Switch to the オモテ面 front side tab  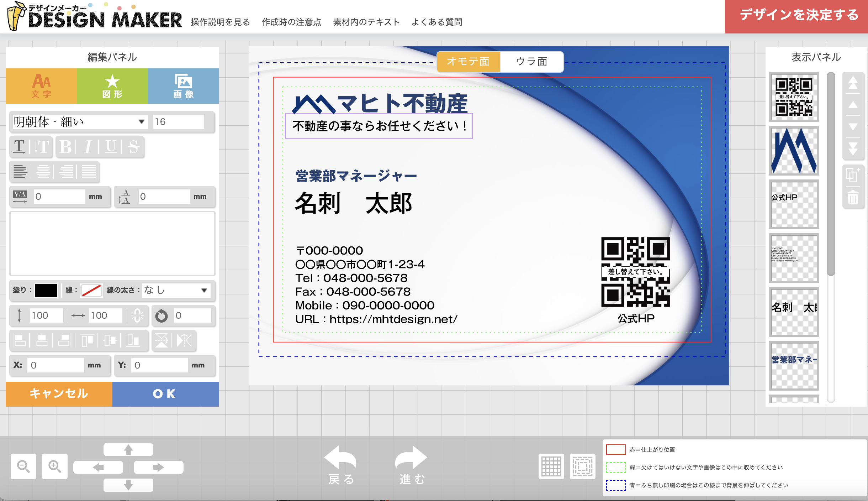pos(469,62)
